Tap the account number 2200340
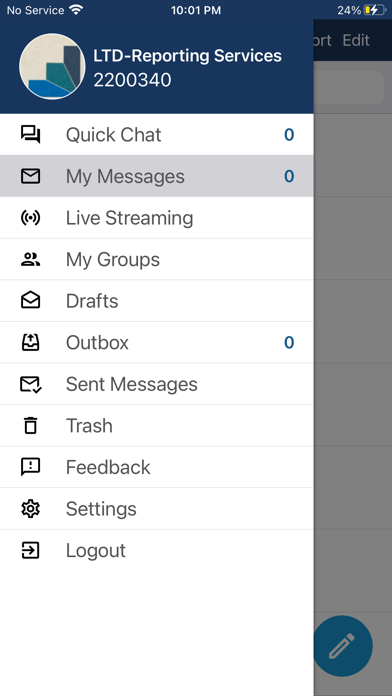 (x=132, y=80)
